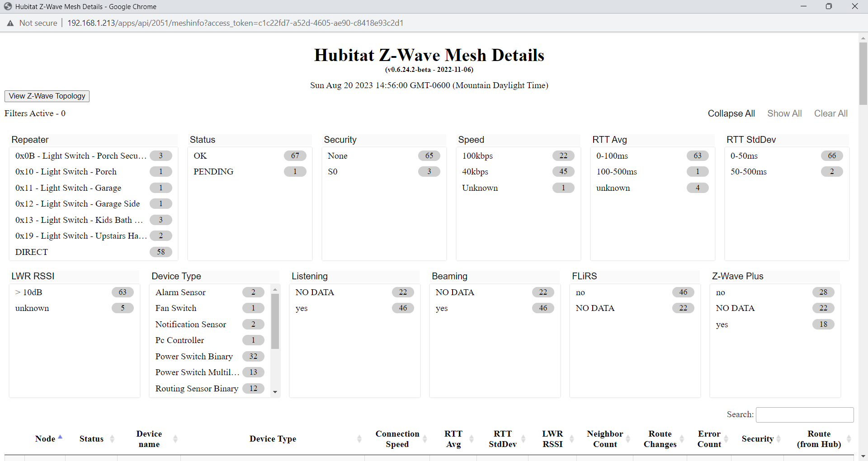Image resolution: width=868 pixels, height=461 pixels.
Task: Sort by RTT StdDev column header
Action: pyautogui.click(x=503, y=439)
